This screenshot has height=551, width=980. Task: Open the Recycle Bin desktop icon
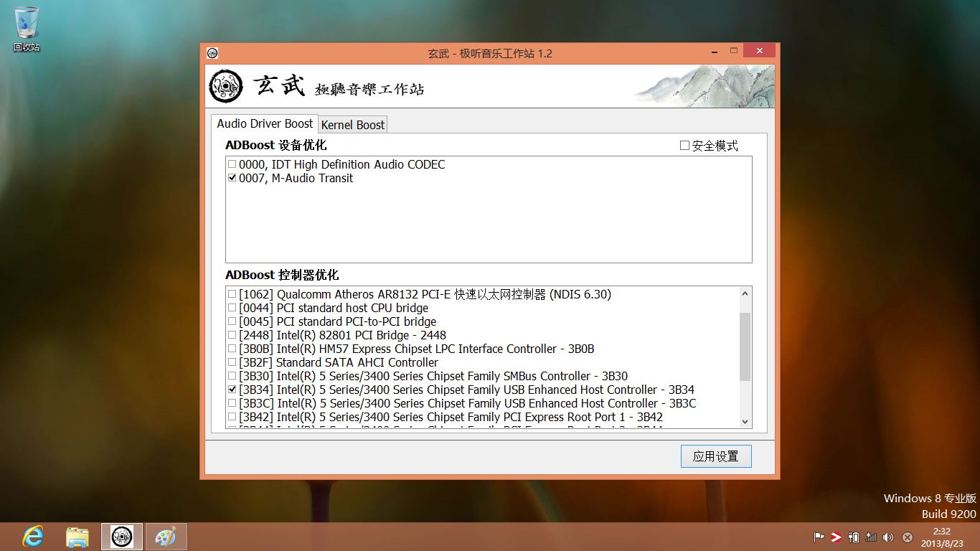pos(27,29)
